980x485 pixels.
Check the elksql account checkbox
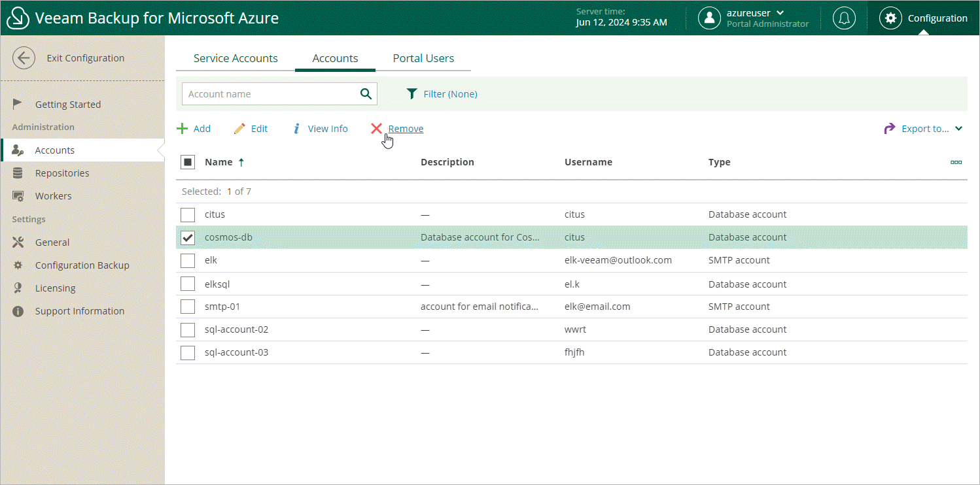(188, 284)
